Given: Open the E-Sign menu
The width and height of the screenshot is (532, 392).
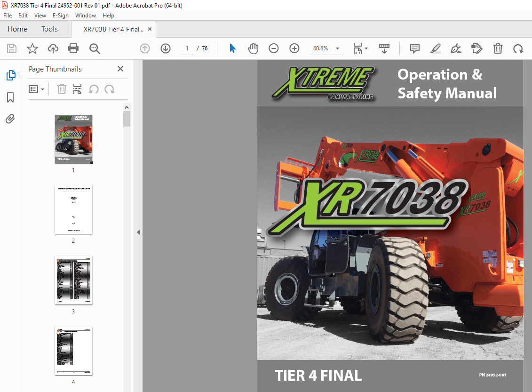Looking at the screenshot, I should (61, 16).
